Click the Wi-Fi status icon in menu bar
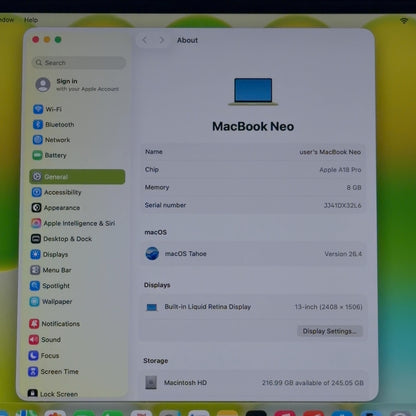This screenshot has height=416, width=416. click(404, 21)
